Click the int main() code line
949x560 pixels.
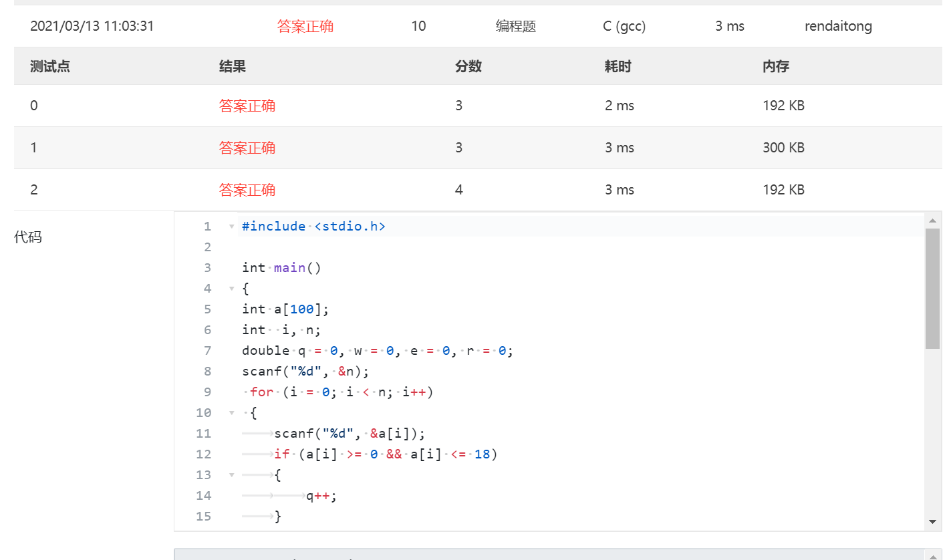282,268
